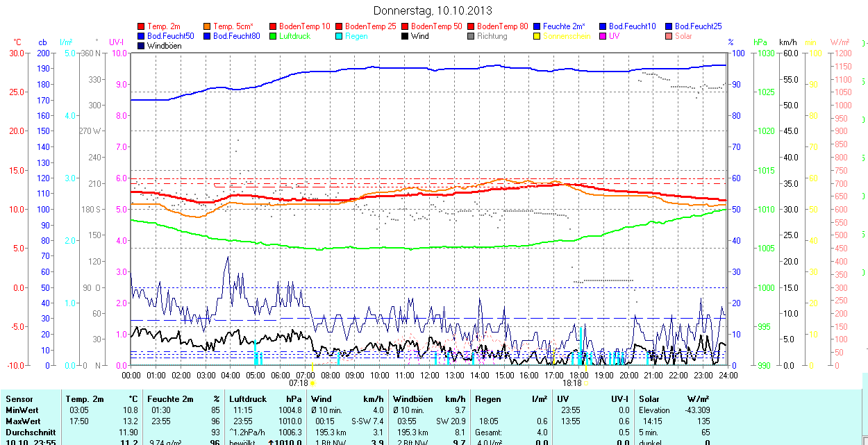Click the chart title Donnerstag, 10.10.2013
868x445 pixels.
[433, 10]
